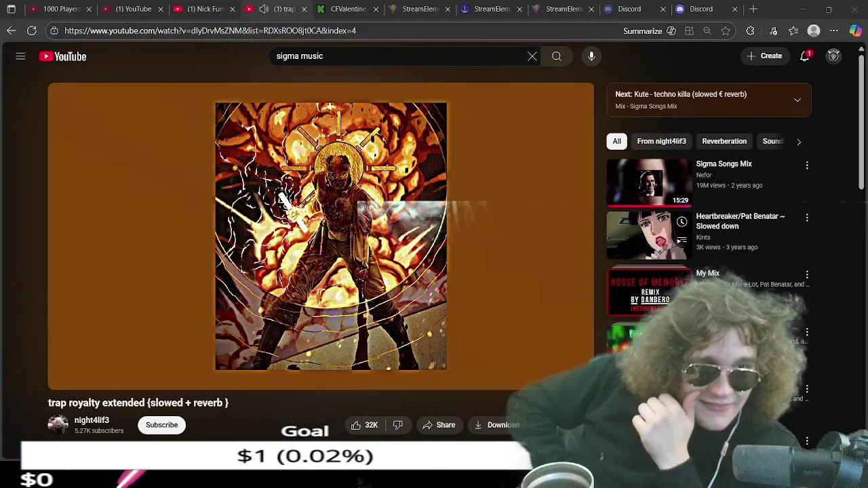Open the favorites list icon

tap(793, 30)
